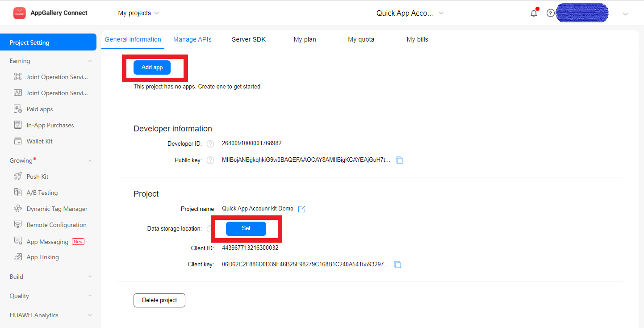Image resolution: width=644 pixels, height=328 pixels.
Task: Click the Developer ID value 2640091000001768982
Action: pyautogui.click(x=252, y=143)
